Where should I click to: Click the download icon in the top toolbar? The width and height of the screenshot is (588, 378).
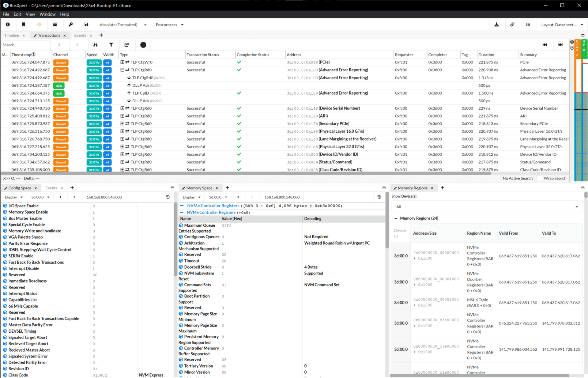pos(496,25)
